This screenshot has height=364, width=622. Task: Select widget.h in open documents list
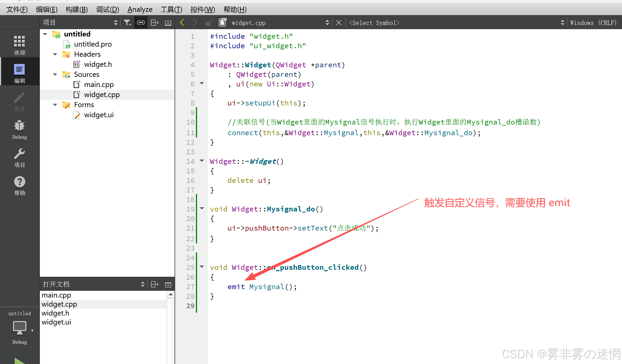[x=55, y=313]
